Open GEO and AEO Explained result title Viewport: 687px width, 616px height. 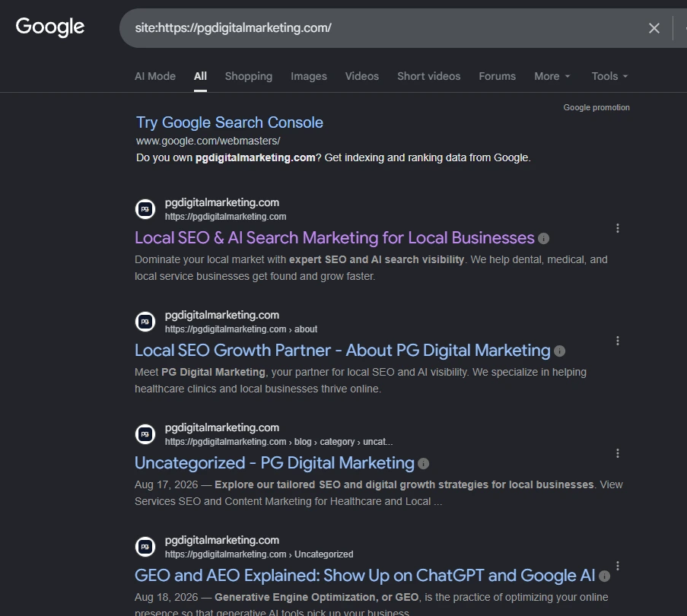[x=365, y=575]
